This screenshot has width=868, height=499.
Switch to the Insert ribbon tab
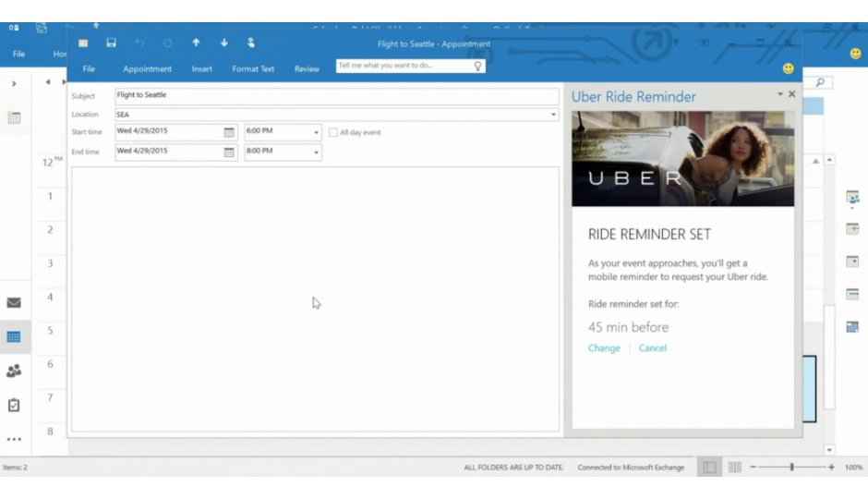(x=202, y=68)
